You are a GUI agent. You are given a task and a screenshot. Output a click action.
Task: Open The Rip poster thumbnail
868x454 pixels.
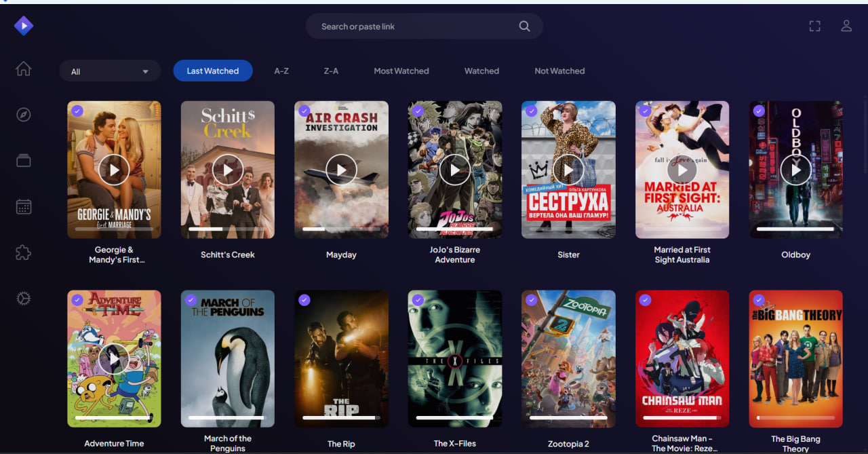(341, 359)
